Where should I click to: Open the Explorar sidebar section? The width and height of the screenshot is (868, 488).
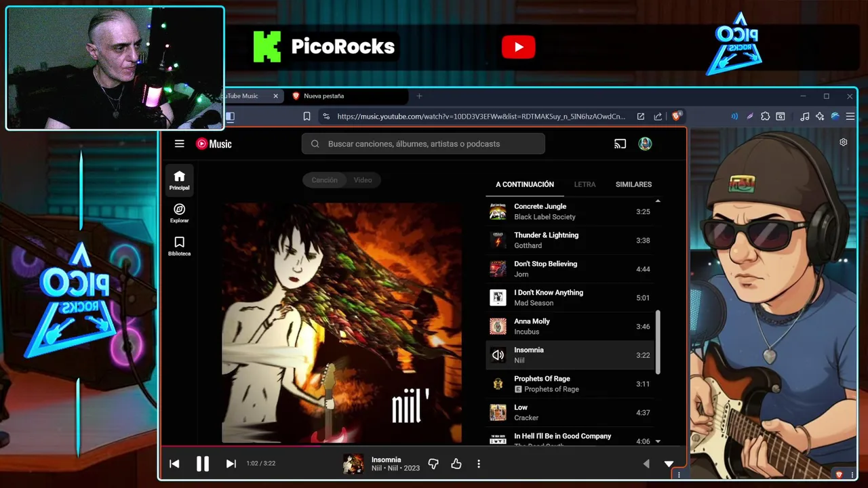click(179, 213)
